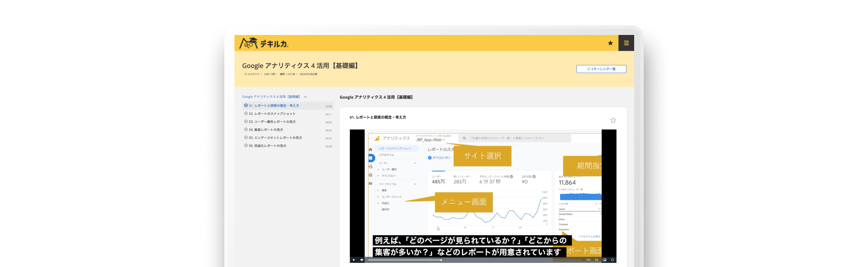
Task: Open lesson 05. エンゲージメントレポートの見方
Action: click(x=288, y=138)
